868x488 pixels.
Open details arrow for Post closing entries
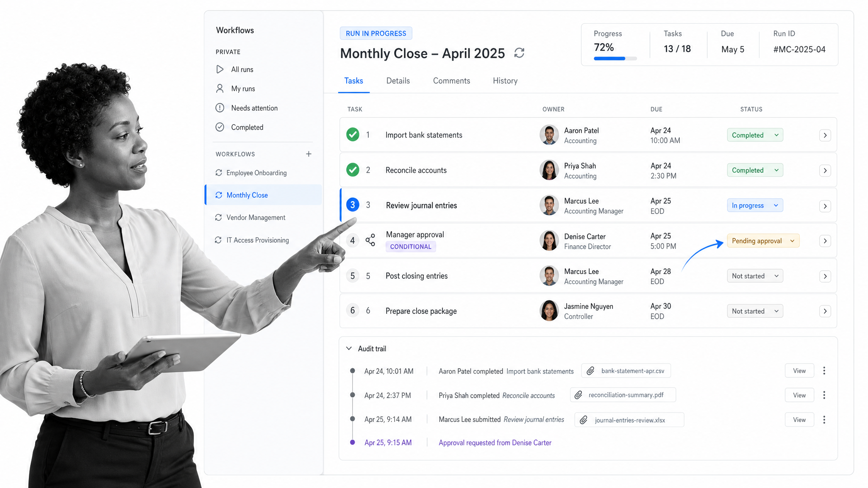825,277
